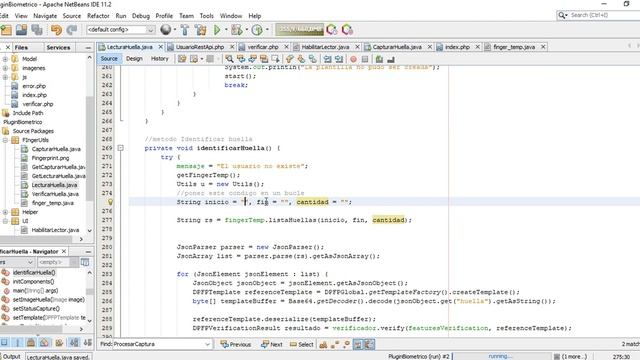Click the Navigator sort by name icon
The image size is (640, 360).
[x=74, y=342]
